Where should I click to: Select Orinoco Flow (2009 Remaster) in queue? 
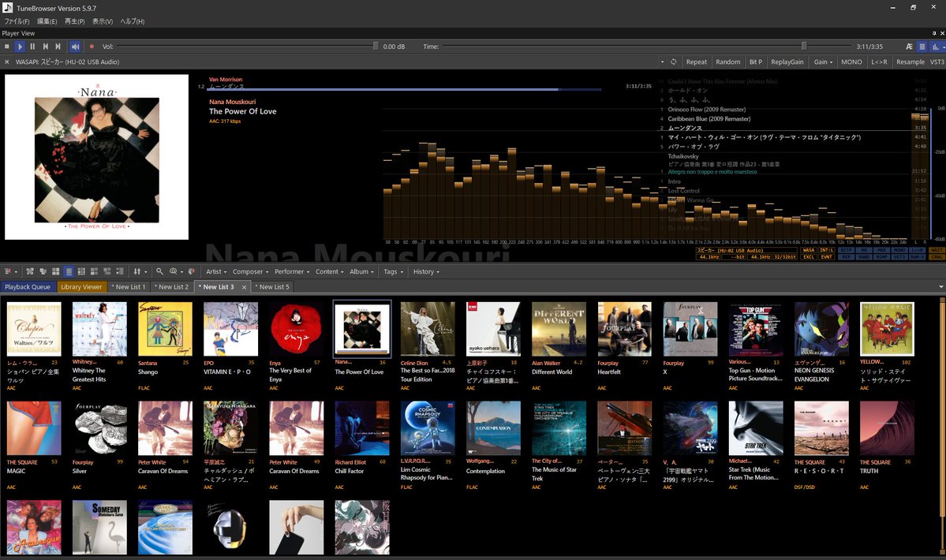[706, 110]
